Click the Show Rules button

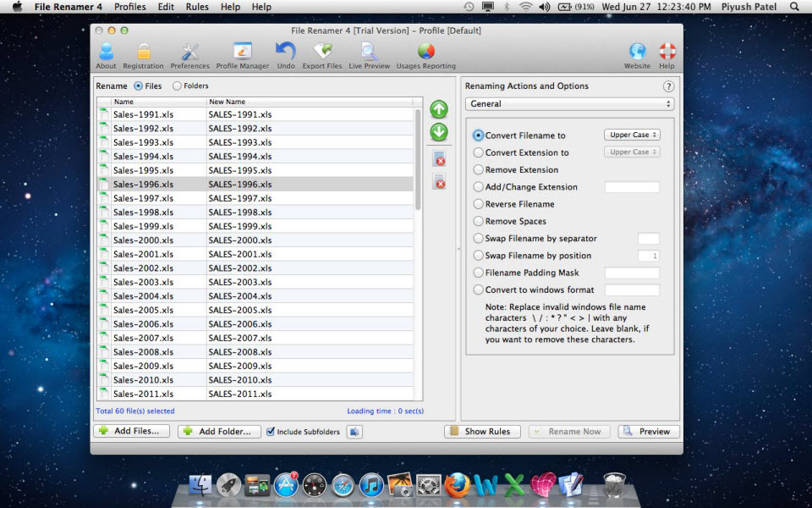481,431
